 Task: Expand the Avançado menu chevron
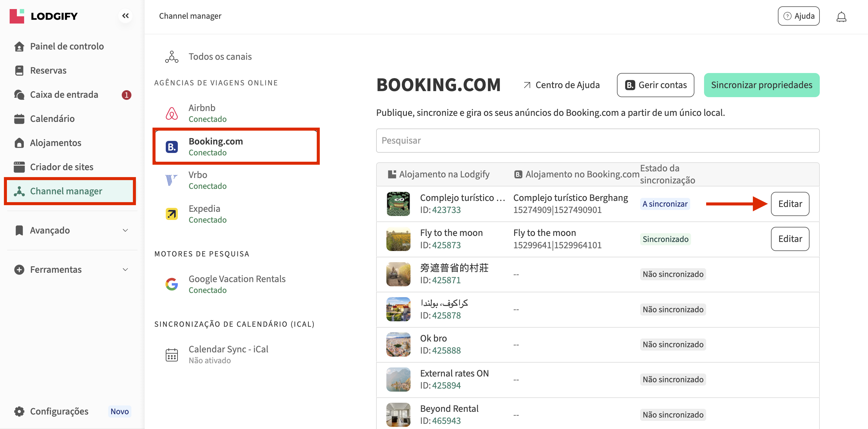(x=125, y=230)
